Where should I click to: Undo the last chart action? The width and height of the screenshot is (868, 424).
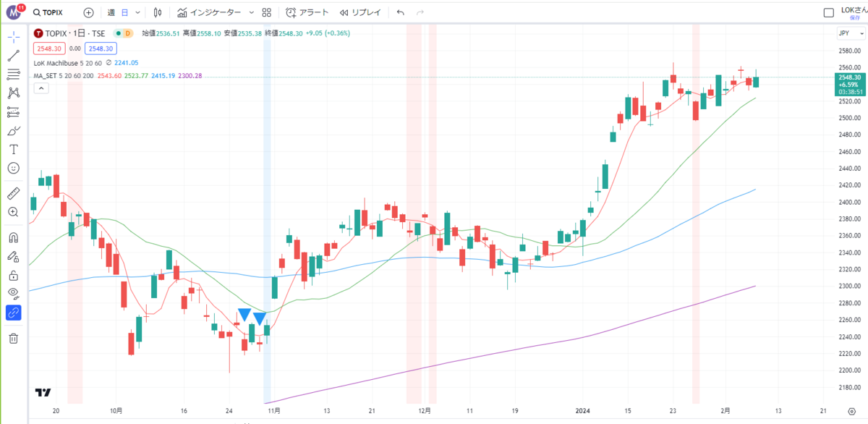(401, 13)
